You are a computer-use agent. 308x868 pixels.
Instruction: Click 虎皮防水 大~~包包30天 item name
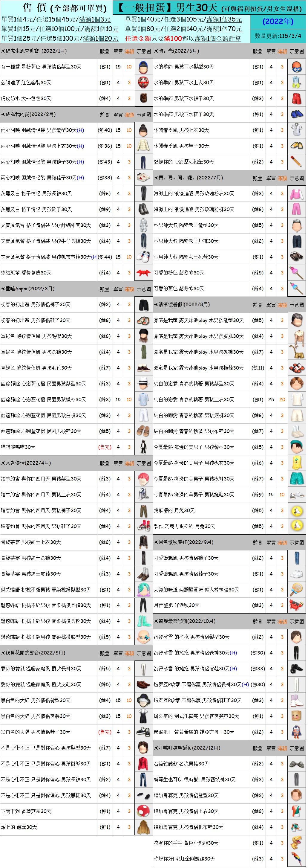click(26, 98)
